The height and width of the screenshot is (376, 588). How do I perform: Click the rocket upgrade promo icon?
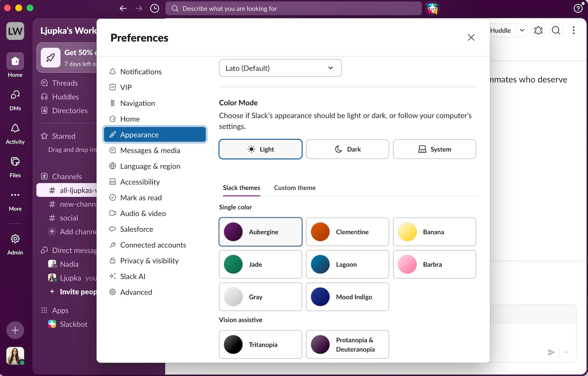[51, 58]
